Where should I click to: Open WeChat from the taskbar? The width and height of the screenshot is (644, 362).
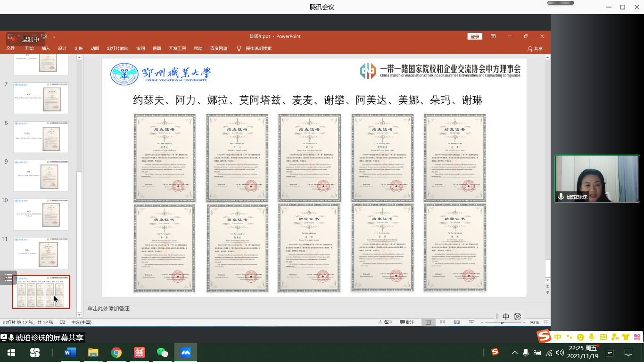[x=163, y=353]
